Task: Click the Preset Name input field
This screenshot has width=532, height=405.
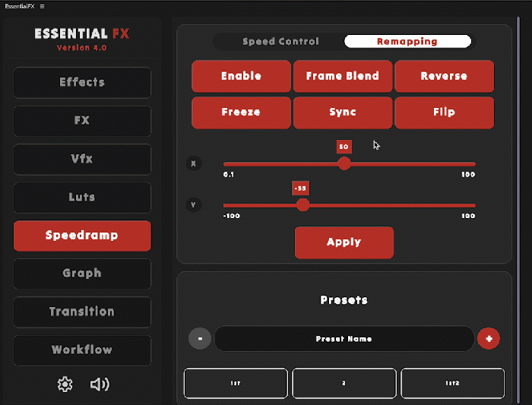Action: pyautogui.click(x=344, y=339)
